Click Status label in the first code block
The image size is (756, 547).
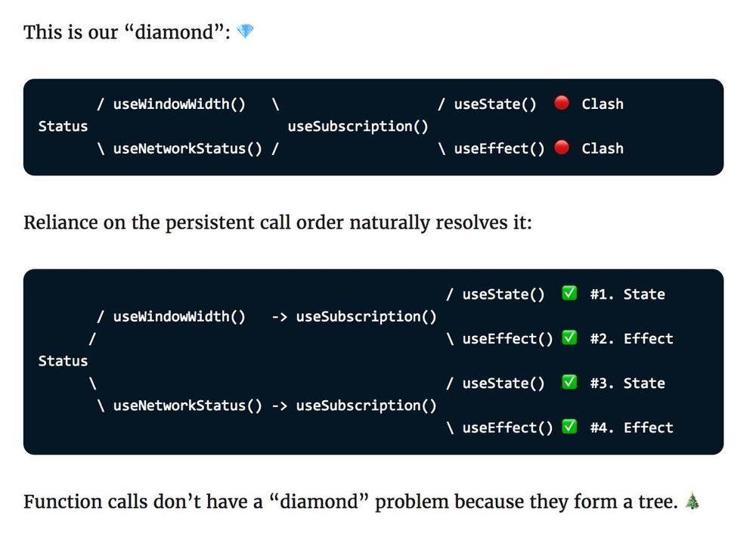pyautogui.click(x=63, y=126)
